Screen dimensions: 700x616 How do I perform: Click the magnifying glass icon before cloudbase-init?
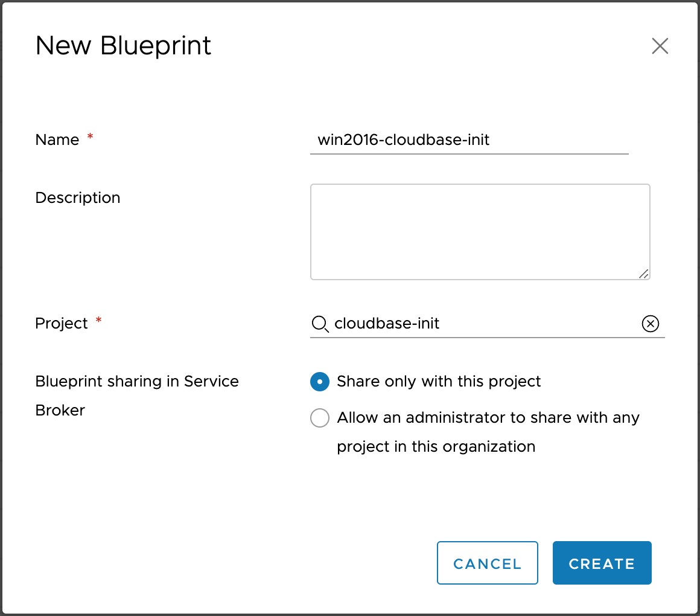click(320, 324)
